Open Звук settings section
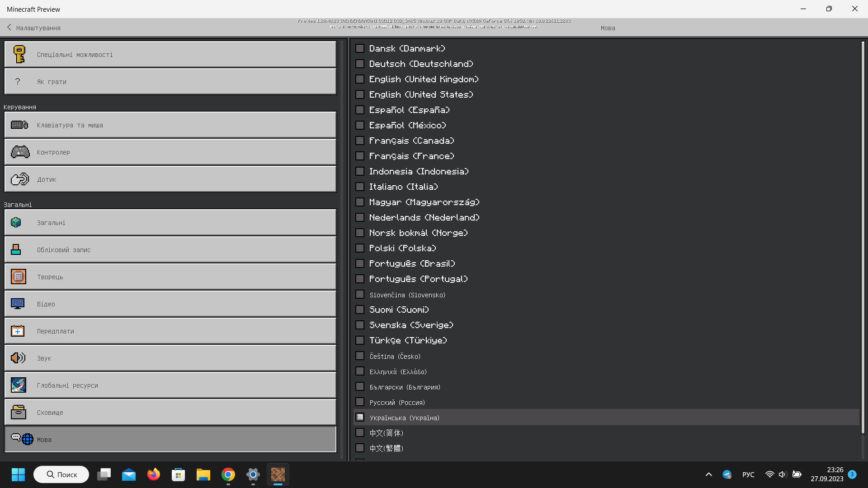The height and width of the screenshot is (488, 868). [170, 358]
